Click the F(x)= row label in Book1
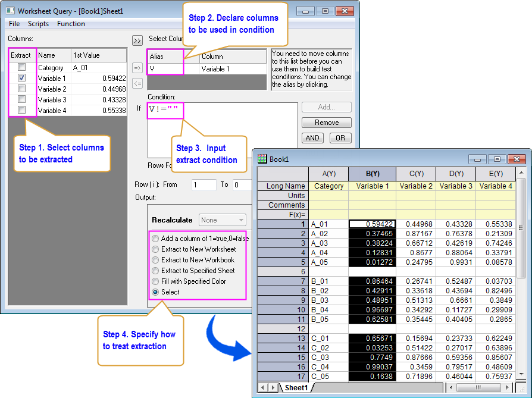 click(x=283, y=215)
